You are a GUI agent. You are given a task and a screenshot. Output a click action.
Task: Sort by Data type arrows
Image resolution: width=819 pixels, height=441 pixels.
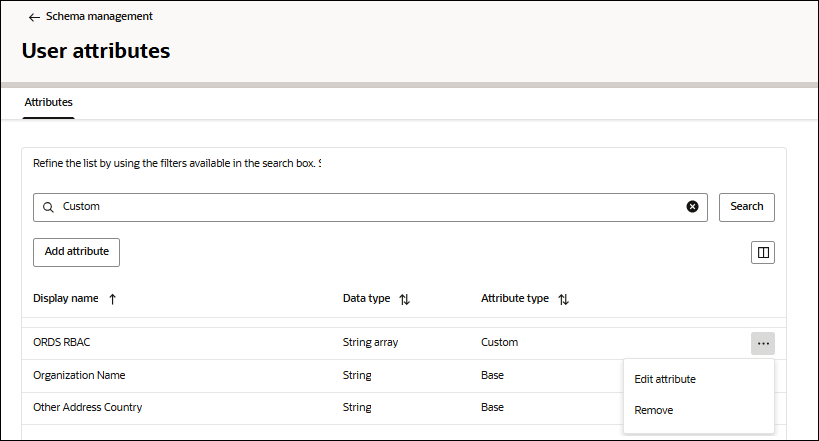click(404, 299)
